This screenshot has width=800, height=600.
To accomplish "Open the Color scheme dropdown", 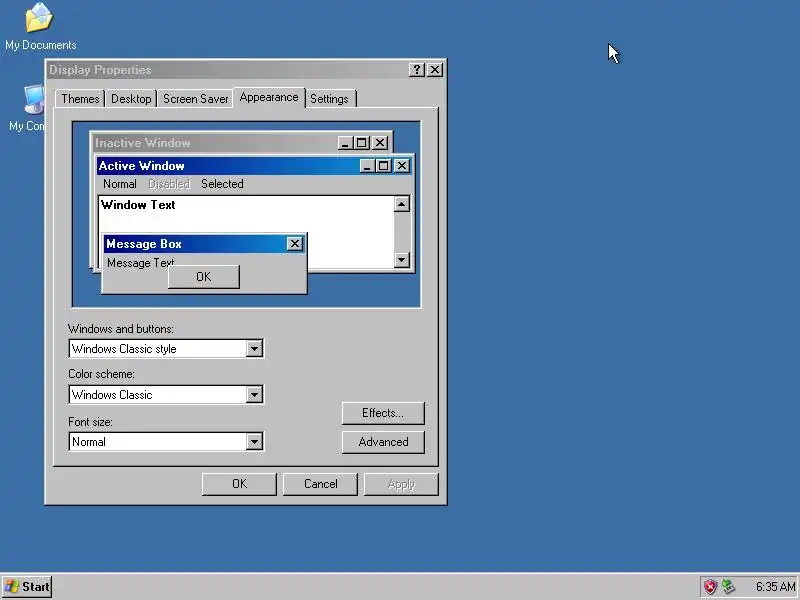I will [x=254, y=394].
